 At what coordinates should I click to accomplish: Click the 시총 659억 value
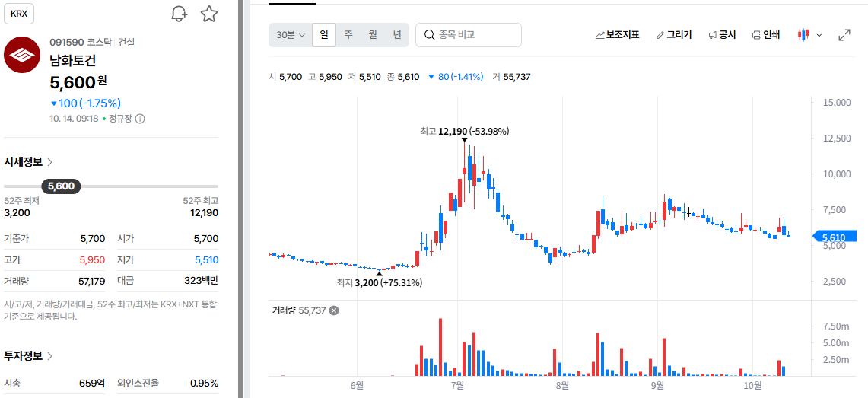(x=92, y=383)
